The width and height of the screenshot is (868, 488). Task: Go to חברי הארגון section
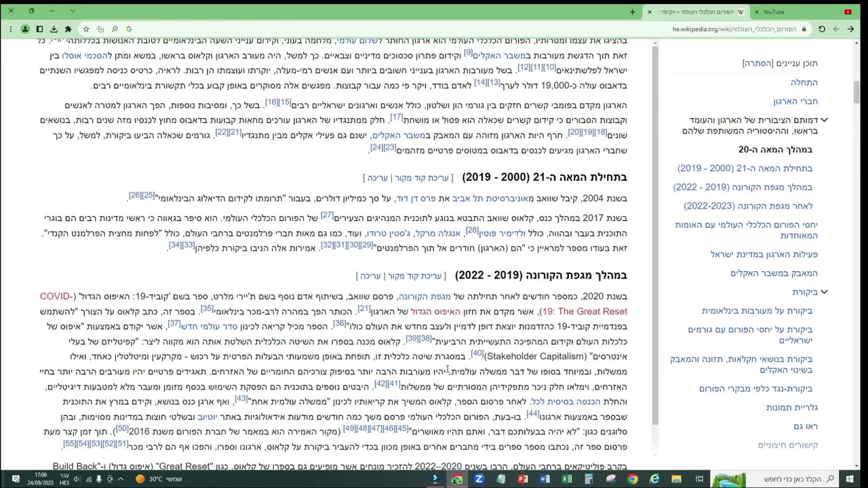click(x=795, y=101)
